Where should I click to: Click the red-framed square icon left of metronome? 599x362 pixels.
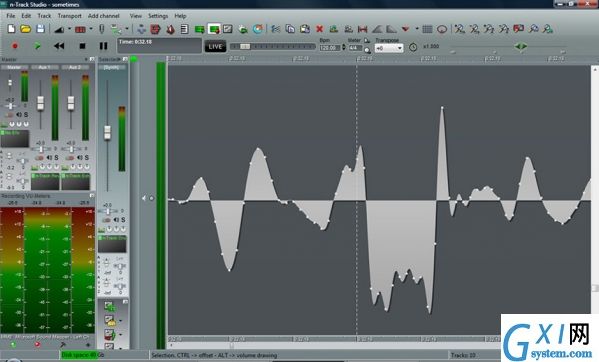155,29
